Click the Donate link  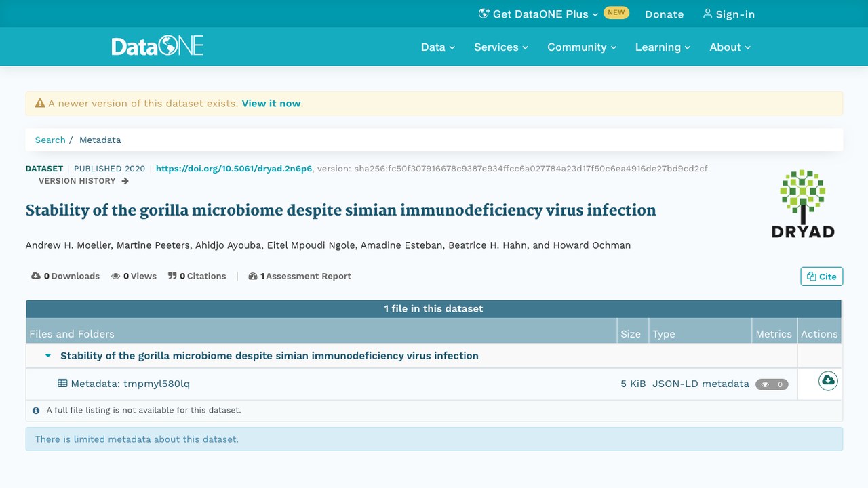coord(665,14)
